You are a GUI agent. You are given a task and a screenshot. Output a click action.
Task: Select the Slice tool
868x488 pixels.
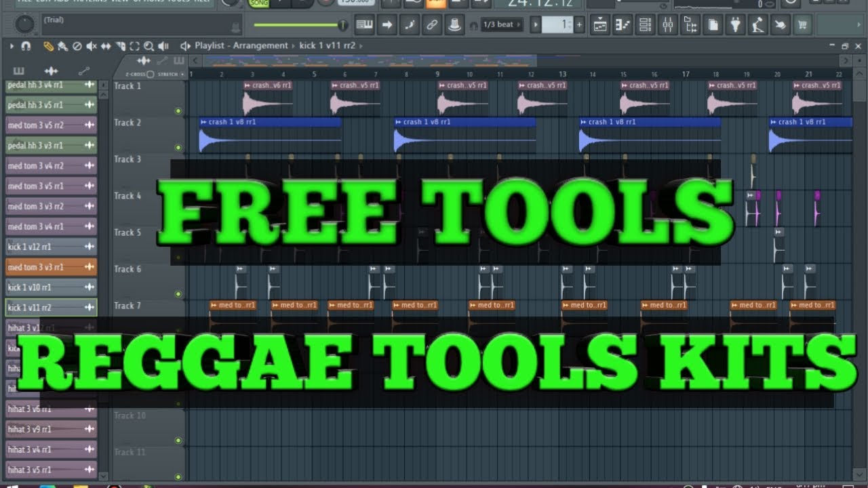[x=120, y=46]
